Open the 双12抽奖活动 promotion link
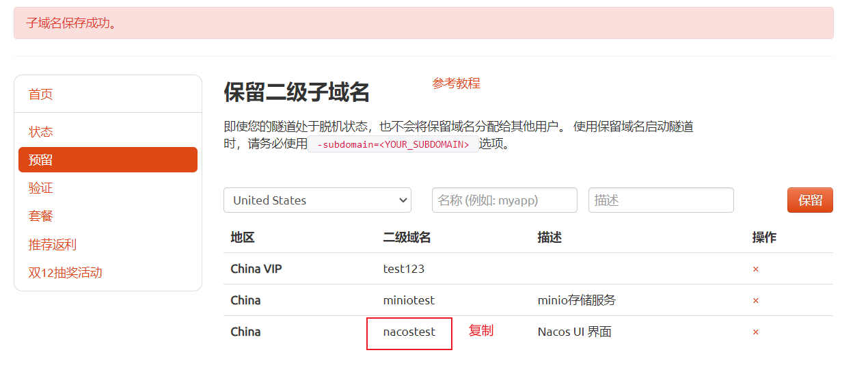Screen dimensions: 868x370 pos(65,273)
